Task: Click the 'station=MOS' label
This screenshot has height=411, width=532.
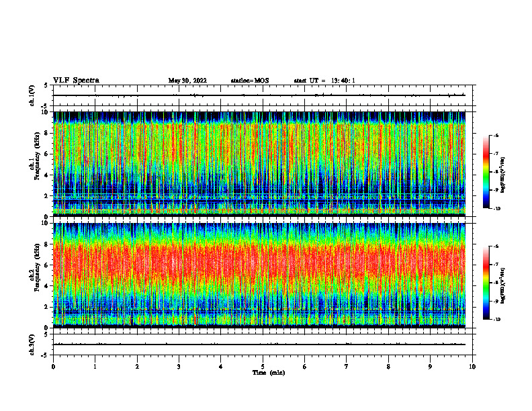Action: click(250, 81)
